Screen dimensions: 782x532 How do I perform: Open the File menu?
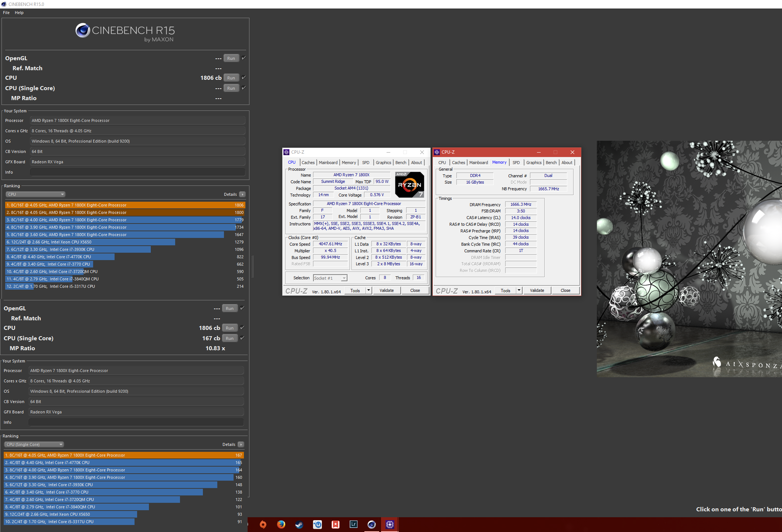(x=6, y=13)
